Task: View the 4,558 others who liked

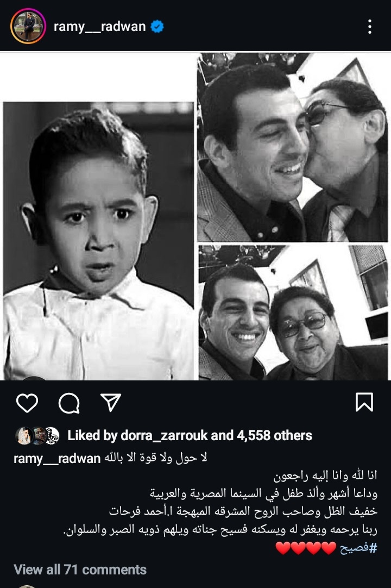Action: (274, 435)
